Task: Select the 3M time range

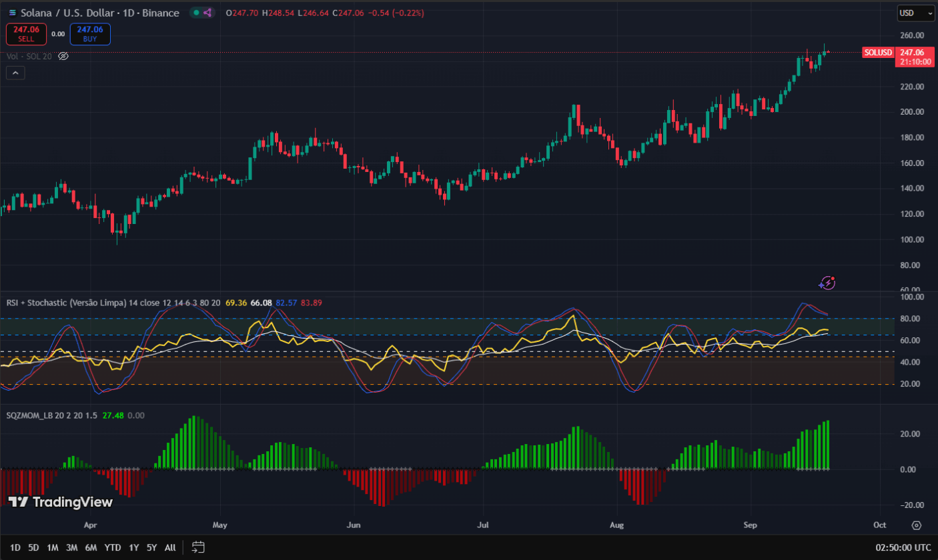Action: (71, 547)
